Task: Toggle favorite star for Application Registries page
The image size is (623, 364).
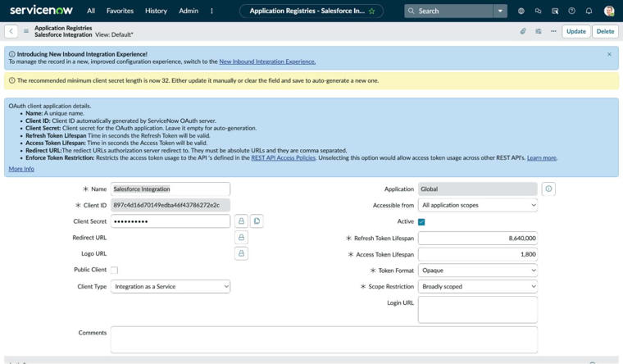Action: [x=372, y=11]
